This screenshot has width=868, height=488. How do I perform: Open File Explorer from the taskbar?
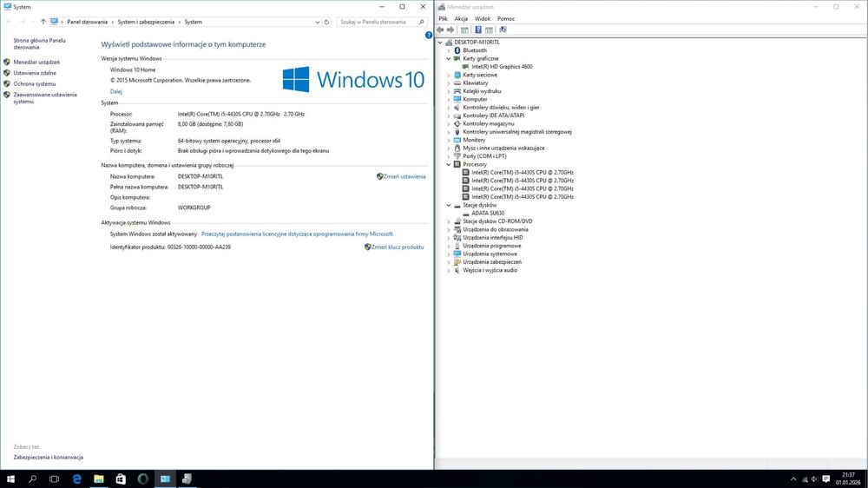coord(99,478)
